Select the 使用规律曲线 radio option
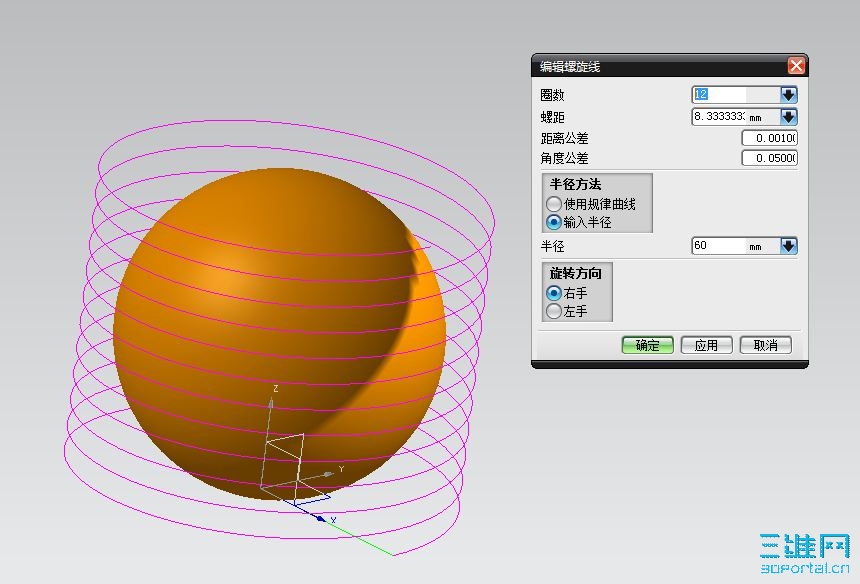The image size is (860, 584). [553, 204]
